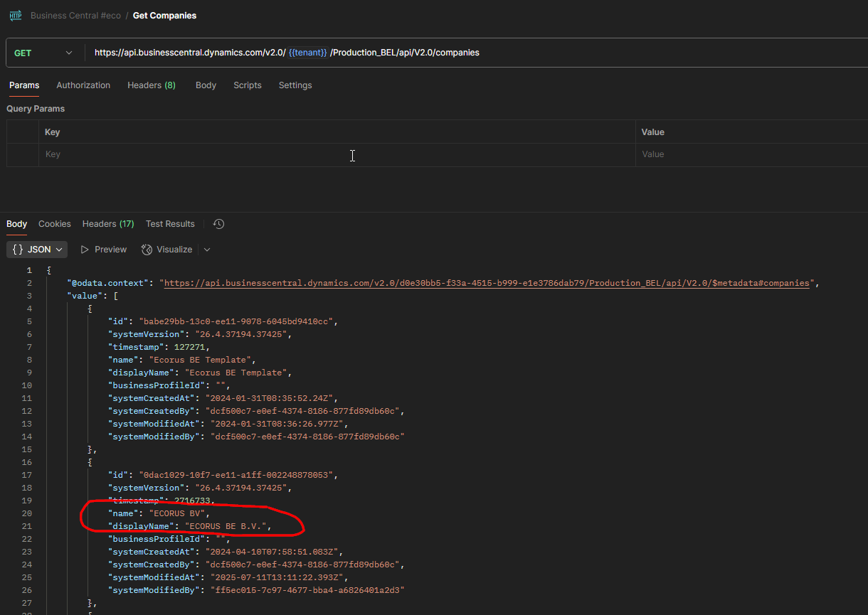Select the request Body tab
Screen dimensions: 868x615
pos(206,85)
